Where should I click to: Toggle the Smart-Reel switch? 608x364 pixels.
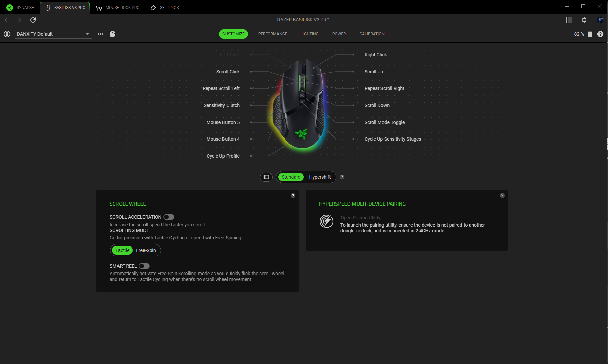click(x=144, y=266)
